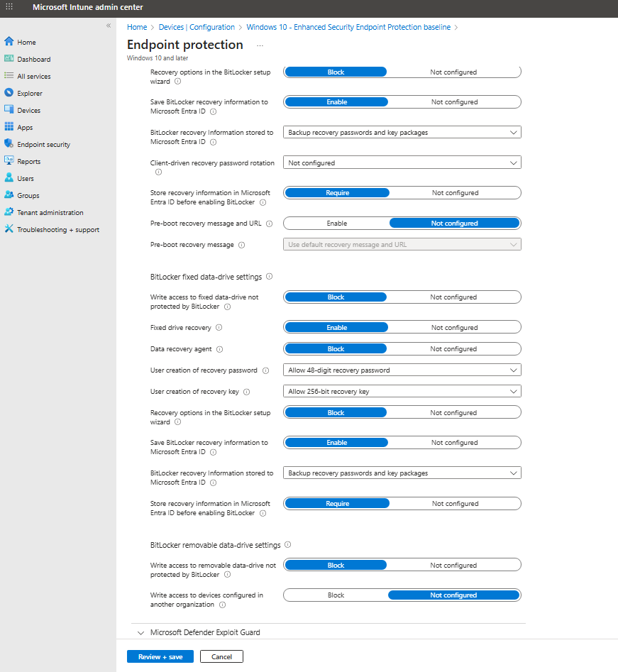Go to Devices breadcrumb link
618x672 pixels.
[171, 27]
